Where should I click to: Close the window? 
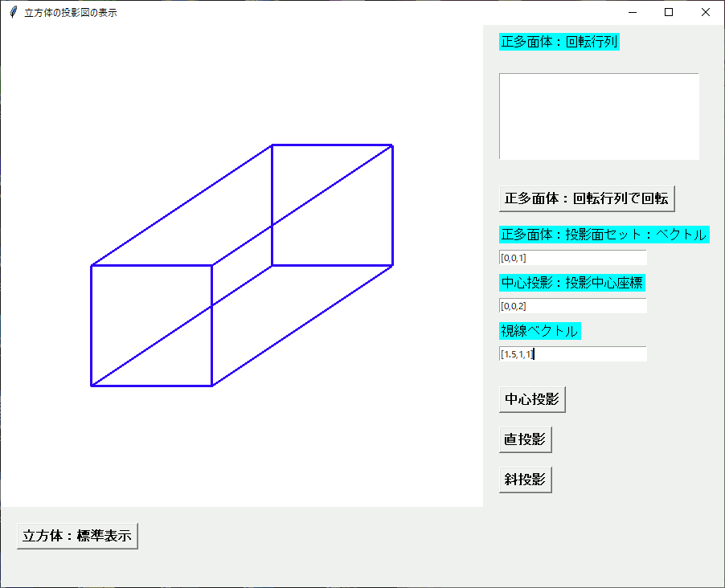click(705, 13)
